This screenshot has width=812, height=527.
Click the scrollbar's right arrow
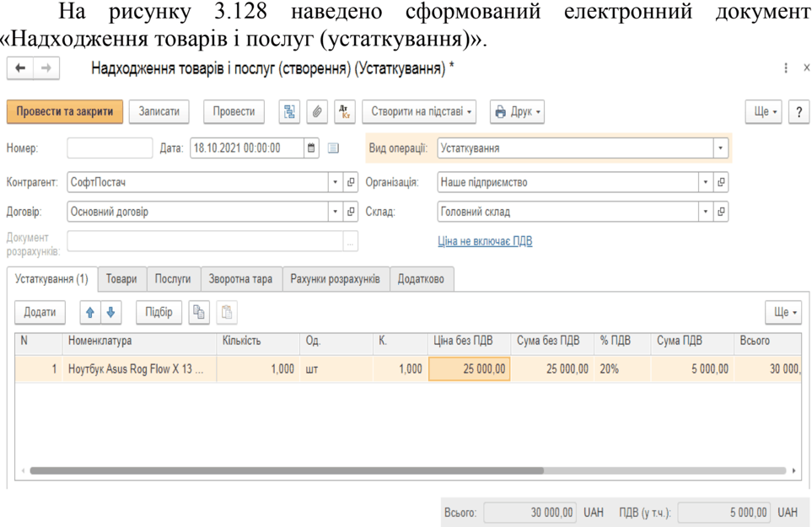(794, 471)
